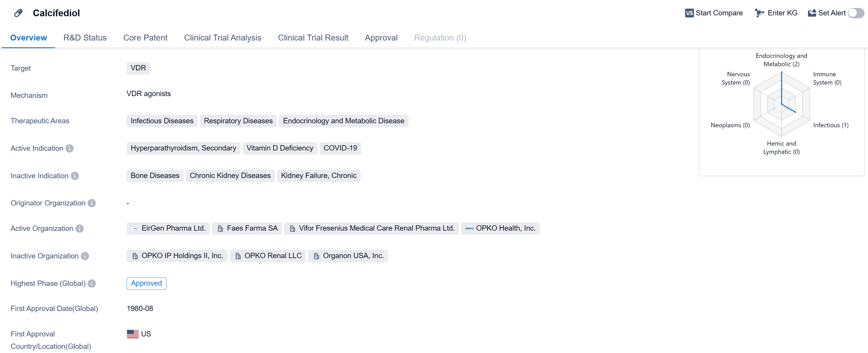Click the Start Compare VS icon
Screen dimensions: 868x353
(x=689, y=13)
